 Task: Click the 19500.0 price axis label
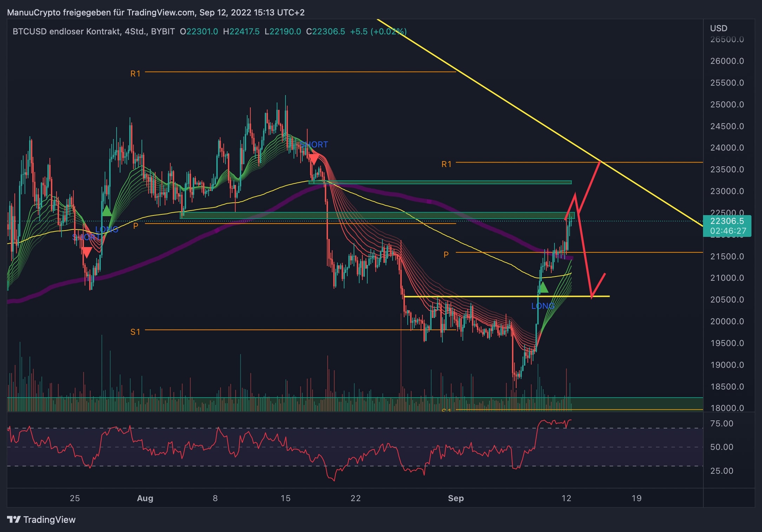727,343
